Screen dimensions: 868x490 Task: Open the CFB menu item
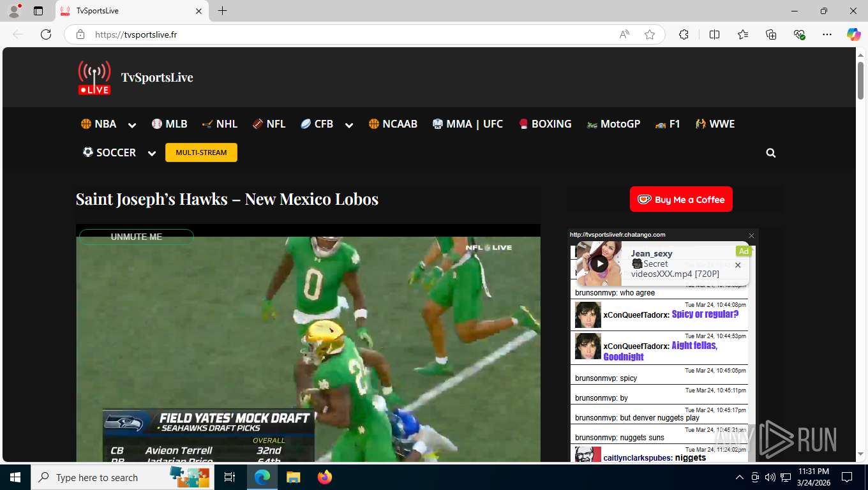317,124
